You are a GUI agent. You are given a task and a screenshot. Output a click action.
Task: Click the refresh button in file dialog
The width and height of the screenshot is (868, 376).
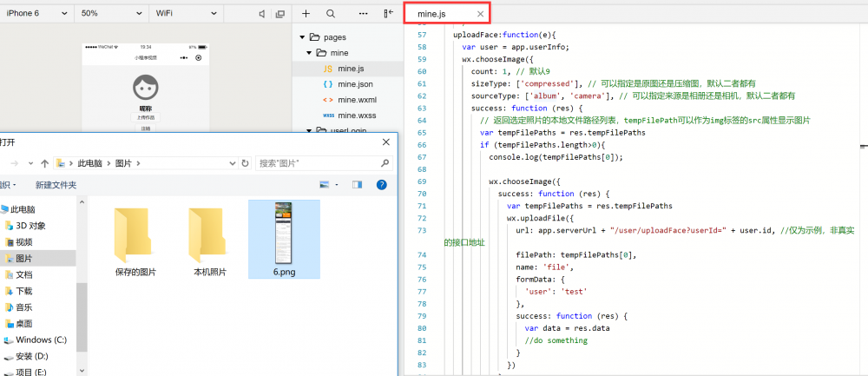[x=246, y=162]
